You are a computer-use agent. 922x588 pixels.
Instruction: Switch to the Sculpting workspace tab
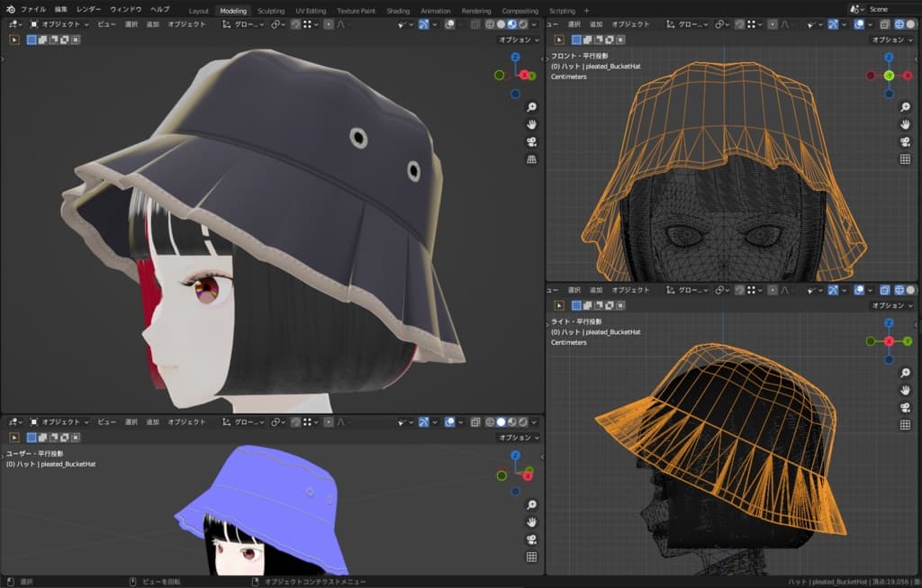tap(270, 11)
